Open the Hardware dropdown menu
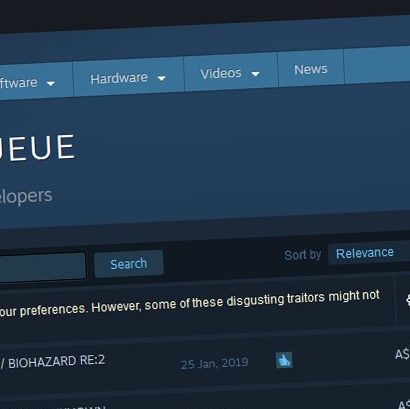This screenshot has height=409, width=410. [x=128, y=78]
